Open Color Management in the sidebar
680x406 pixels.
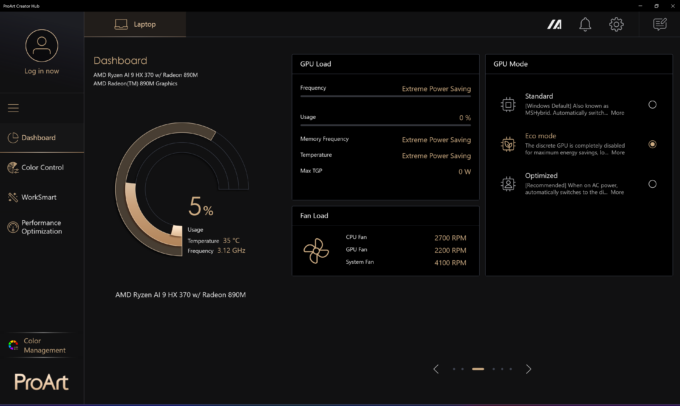coord(42,345)
